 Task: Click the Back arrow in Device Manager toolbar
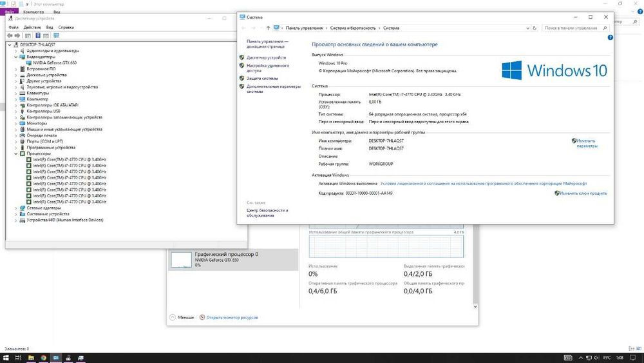[x=10, y=35]
